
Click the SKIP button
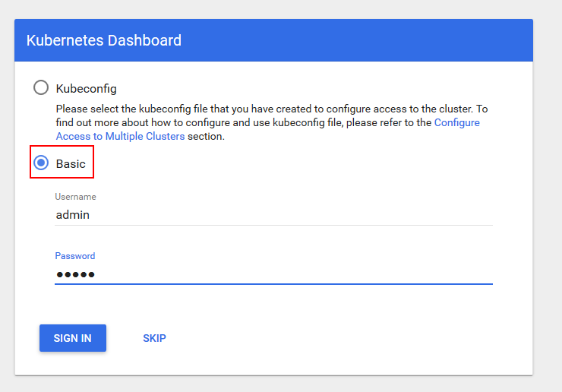(x=154, y=338)
